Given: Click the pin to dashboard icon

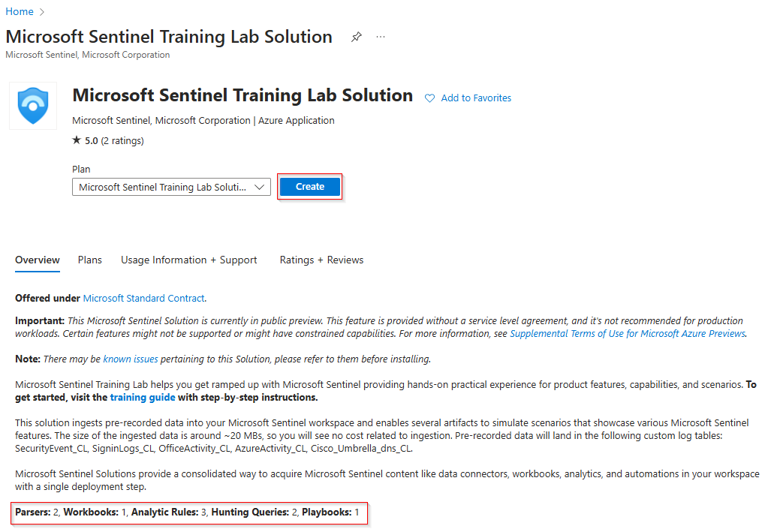Looking at the screenshot, I should point(357,37).
